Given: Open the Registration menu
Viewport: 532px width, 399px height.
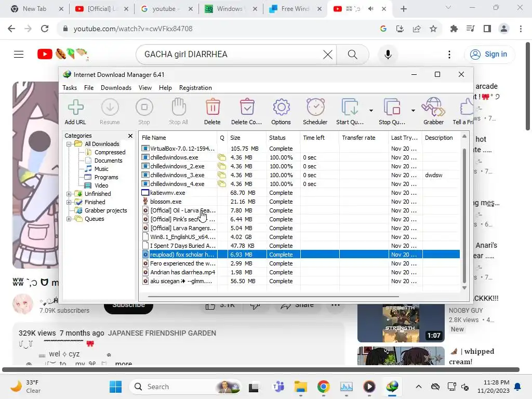Looking at the screenshot, I should click(x=195, y=88).
